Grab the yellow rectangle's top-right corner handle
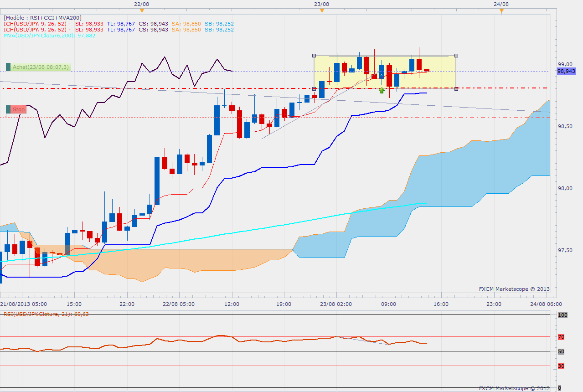The height and width of the screenshot is (392, 583). (x=456, y=56)
